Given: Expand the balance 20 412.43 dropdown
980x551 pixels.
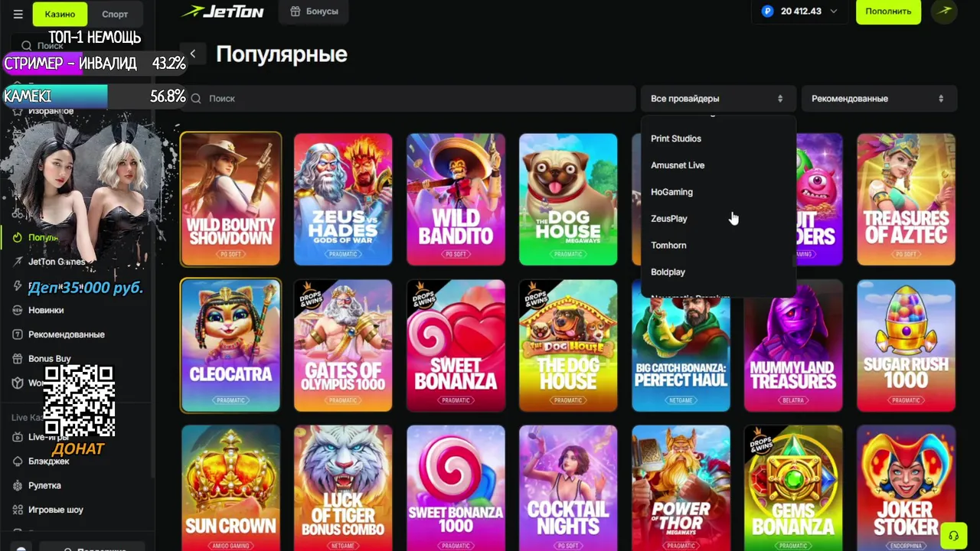Looking at the screenshot, I should click(x=799, y=11).
